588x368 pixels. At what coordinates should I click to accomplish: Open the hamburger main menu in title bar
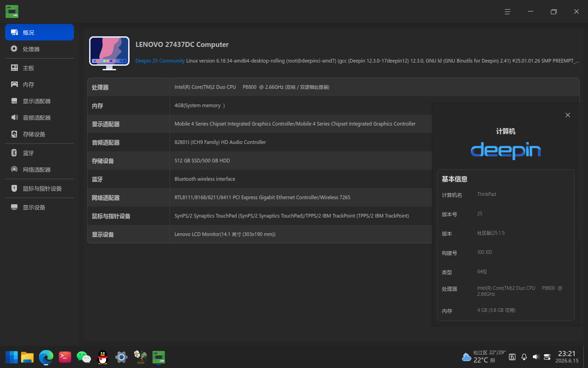tap(508, 11)
